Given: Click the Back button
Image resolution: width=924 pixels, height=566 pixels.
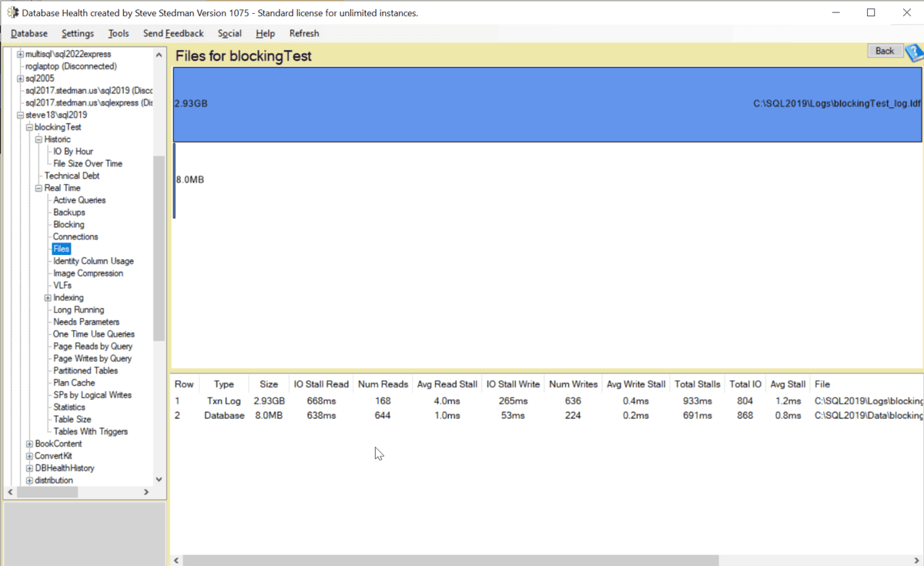Looking at the screenshot, I should click(884, 50).
